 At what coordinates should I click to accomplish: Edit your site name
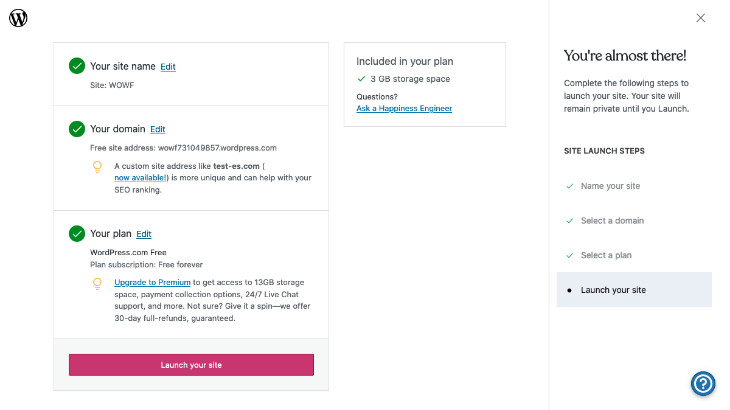click(x=168, y=67)
